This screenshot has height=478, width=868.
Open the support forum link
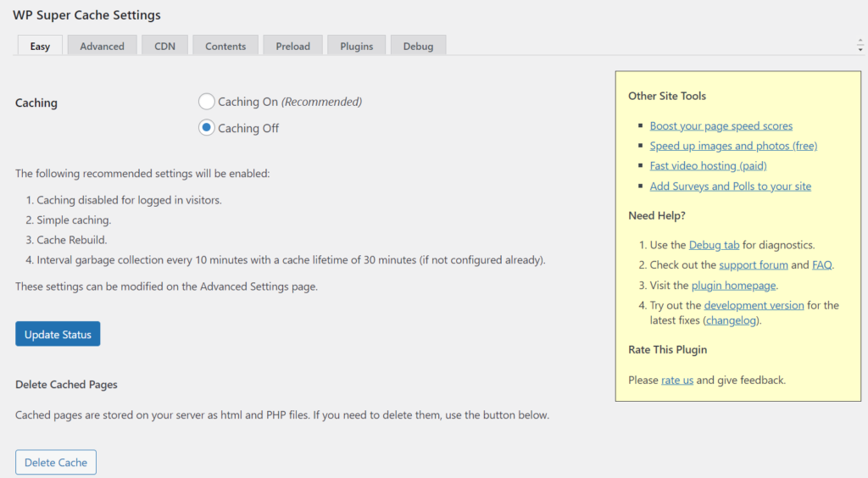pyautogui.click(x=753, y=265)
